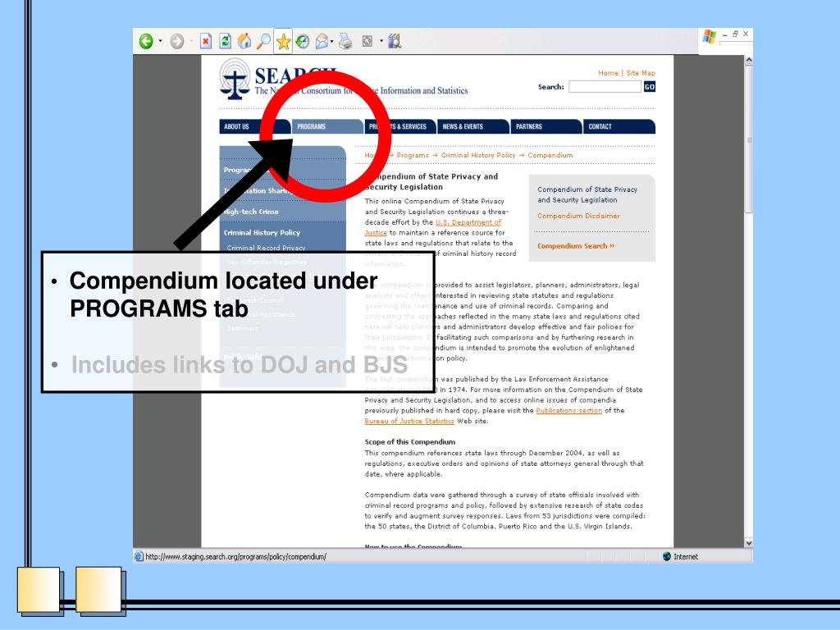Open Favorites using the yellow star icon

point(283,41)
